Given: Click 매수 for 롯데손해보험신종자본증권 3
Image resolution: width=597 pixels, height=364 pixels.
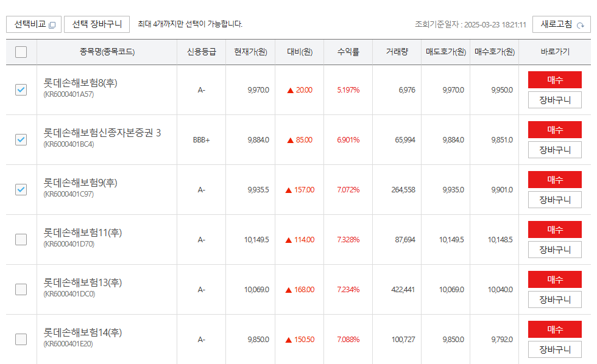Looking at the screenshot, I should pyautogui.click(x=555, y=130).
